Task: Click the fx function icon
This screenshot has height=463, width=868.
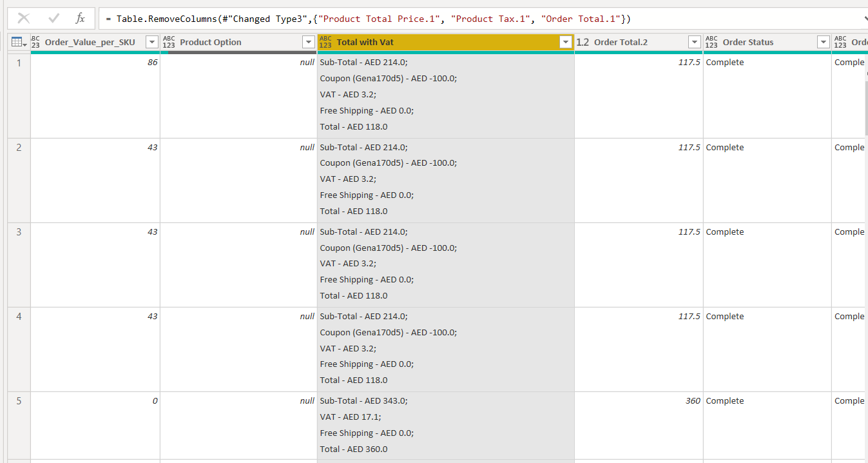Action: (80, 19)
